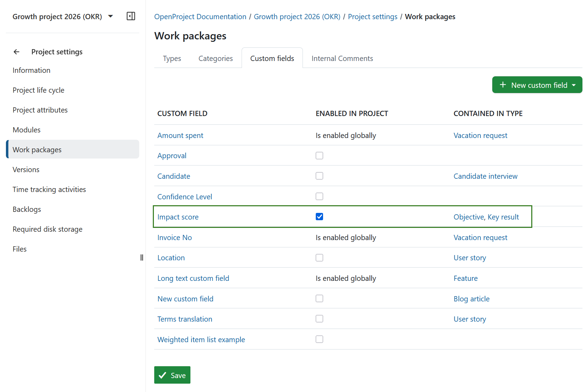Enable the Confidence Level checkbox

pos(319,196)
